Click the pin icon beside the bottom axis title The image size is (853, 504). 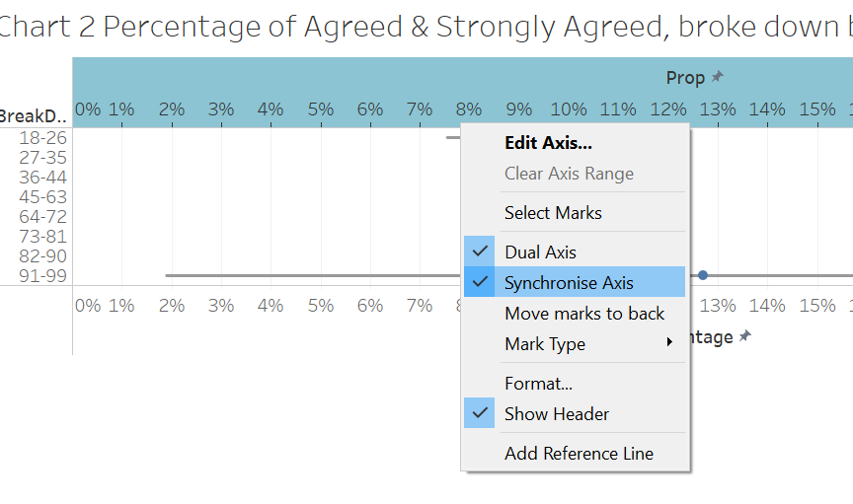coord(745,336)
